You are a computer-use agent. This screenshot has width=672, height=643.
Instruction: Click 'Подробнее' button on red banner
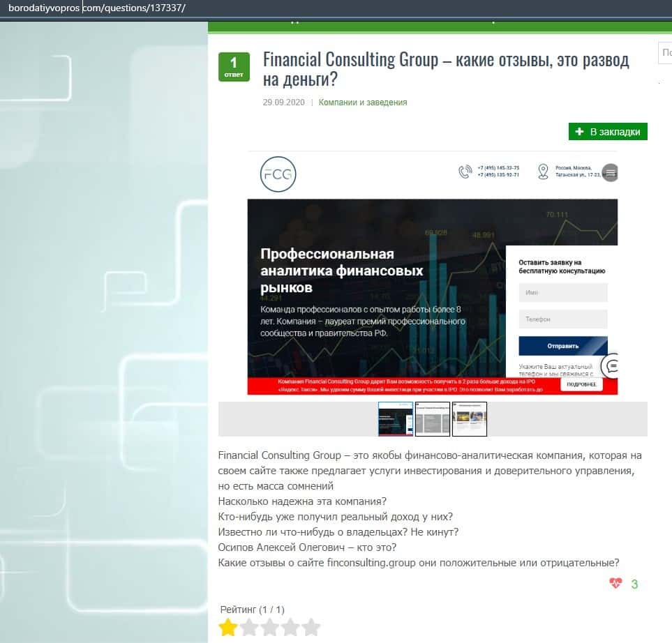tap(581, 384)
